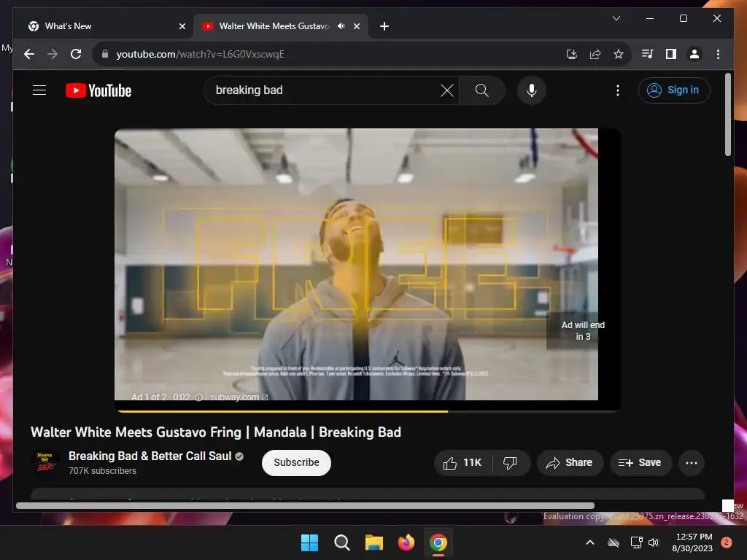Open clock and date 12:57 PM
The height and width of the screenshot is (560, 747).
[x=692, y=542]
